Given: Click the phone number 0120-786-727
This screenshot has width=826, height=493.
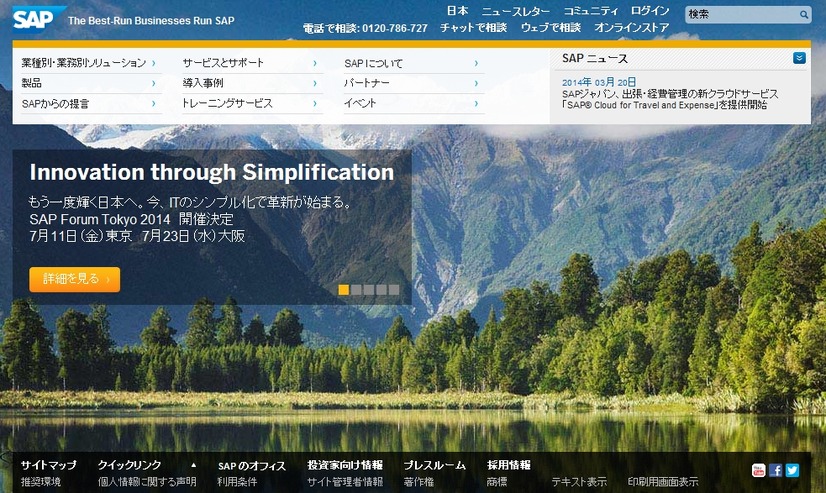Looking at the screenshot, I should (395, 28).
